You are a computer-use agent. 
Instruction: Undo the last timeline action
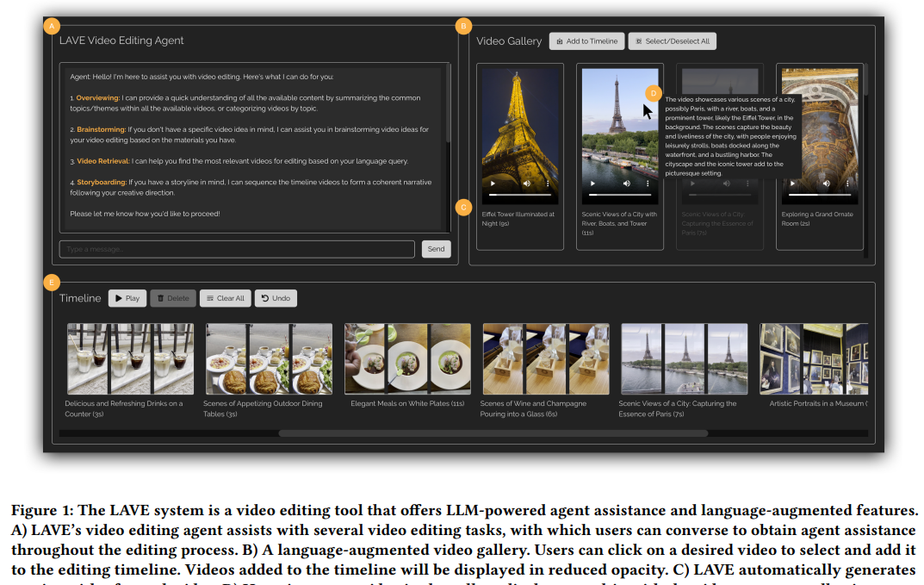click(276, 298)
